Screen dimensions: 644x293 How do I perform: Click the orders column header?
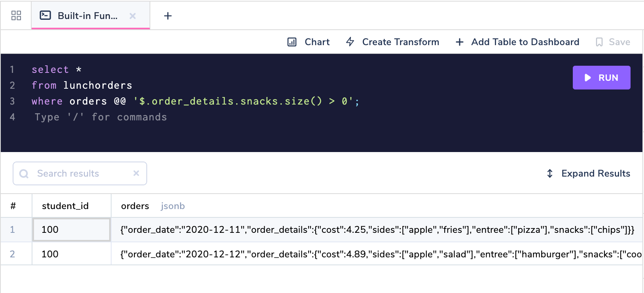[x=135, y=206]
